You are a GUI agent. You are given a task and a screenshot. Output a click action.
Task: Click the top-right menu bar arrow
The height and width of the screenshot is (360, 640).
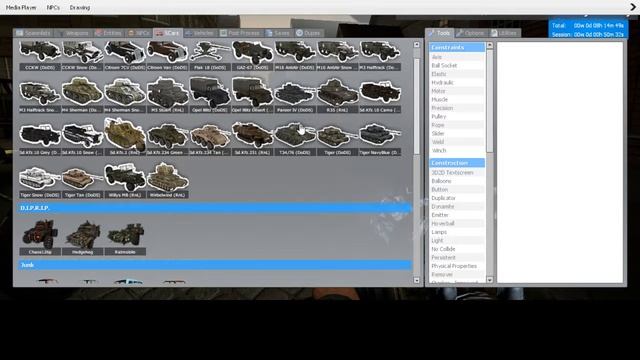pos(633,7)
